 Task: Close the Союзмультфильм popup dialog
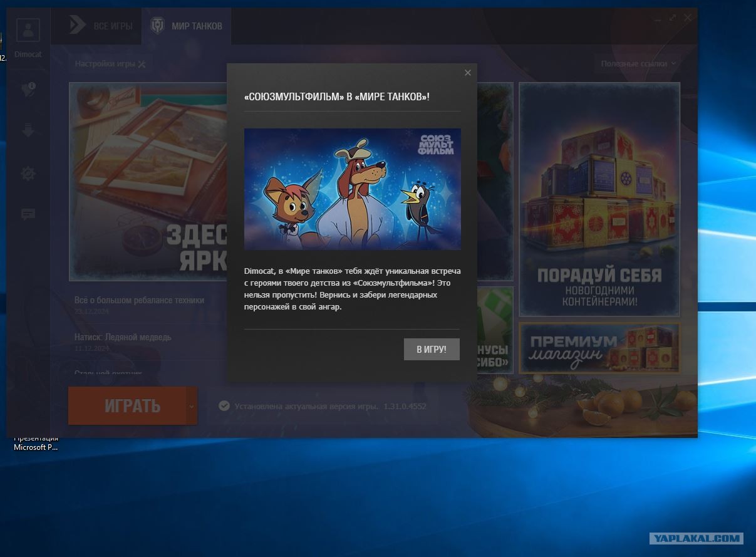click(467, 73)
